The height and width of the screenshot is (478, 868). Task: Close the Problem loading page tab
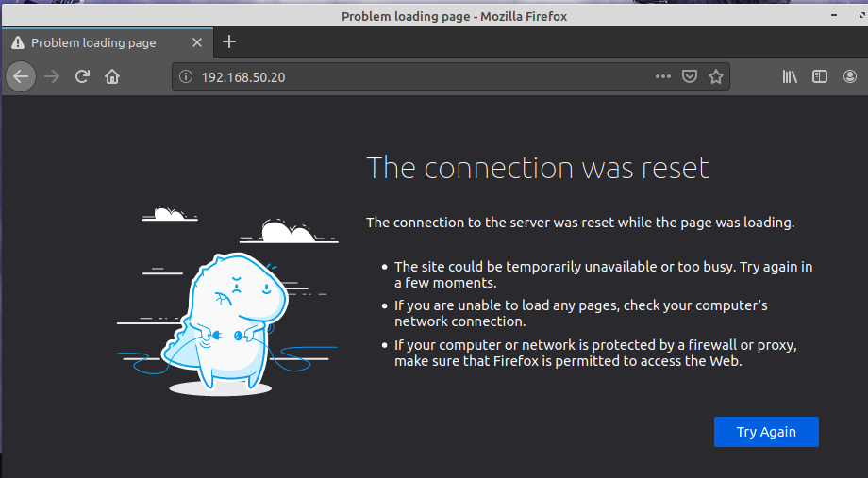click(198, 42)
